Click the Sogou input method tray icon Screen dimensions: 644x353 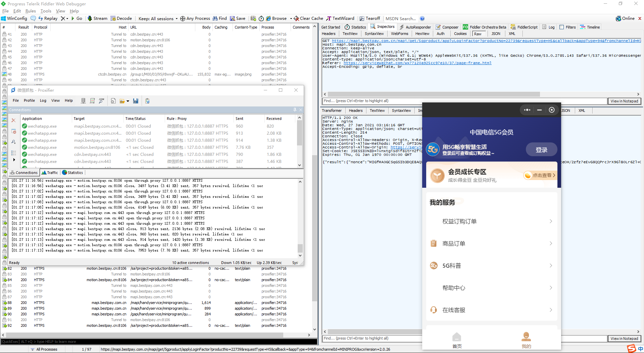click(631, 349)
